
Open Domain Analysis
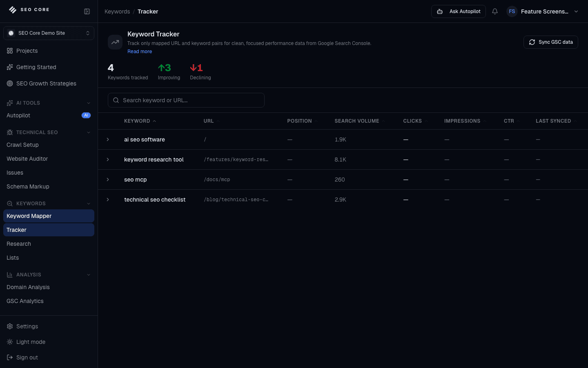point(49,287)
